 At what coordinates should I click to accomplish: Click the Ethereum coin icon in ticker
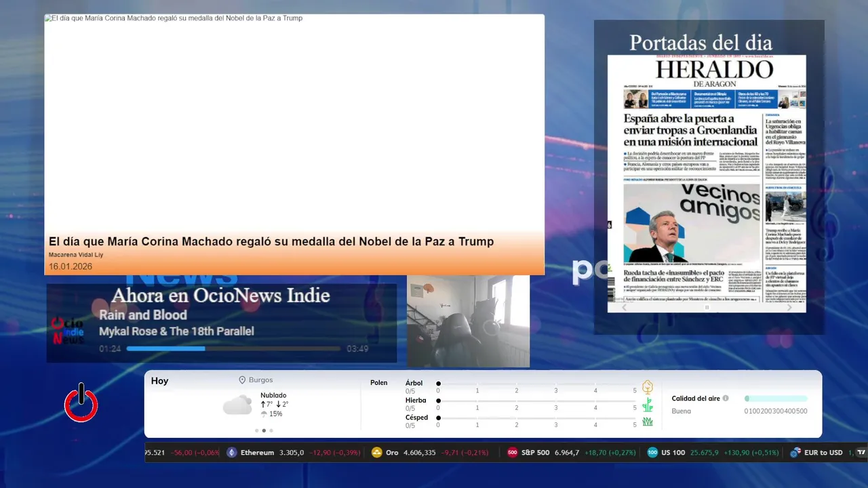click(x=232, y=453)
